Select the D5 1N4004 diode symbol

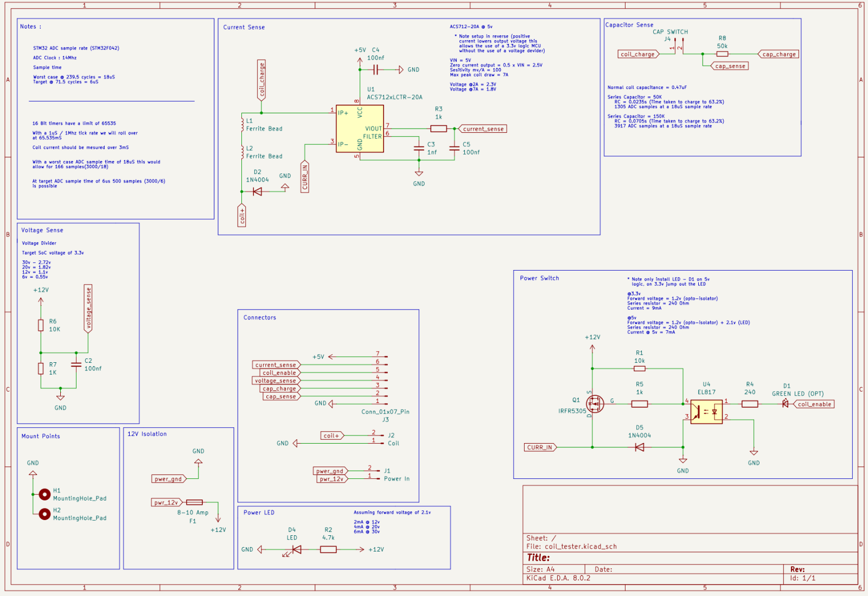[x=640, y=447]
